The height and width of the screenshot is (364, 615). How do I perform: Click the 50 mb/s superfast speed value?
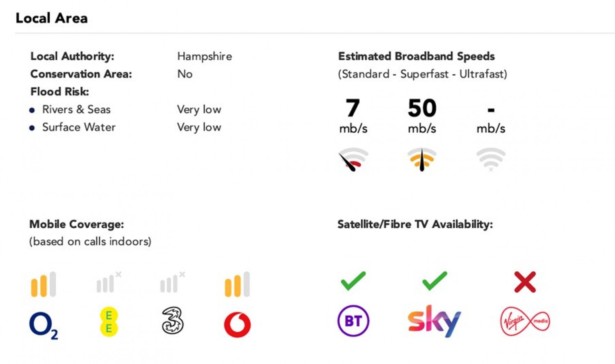coord(422,108)
